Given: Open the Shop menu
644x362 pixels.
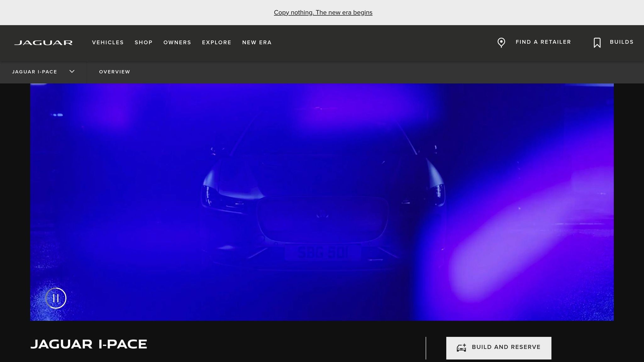Looking at the screenshot, I should tap(143, 42).
